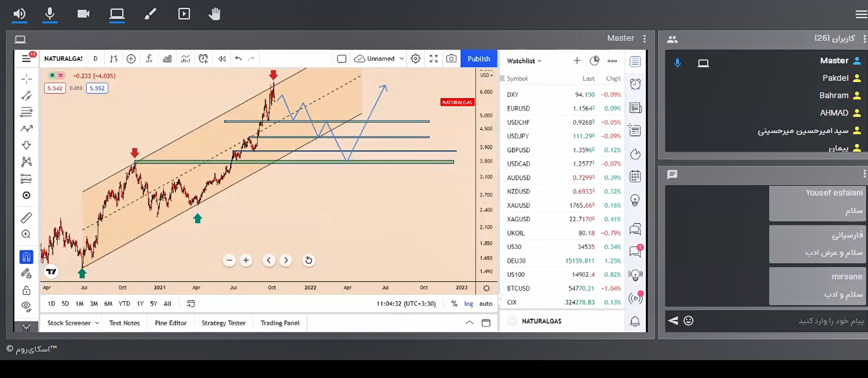This screenshot has height=378, width=868.
Task: Open the economic calendar sidebar icon
Action: click(635, 176)
